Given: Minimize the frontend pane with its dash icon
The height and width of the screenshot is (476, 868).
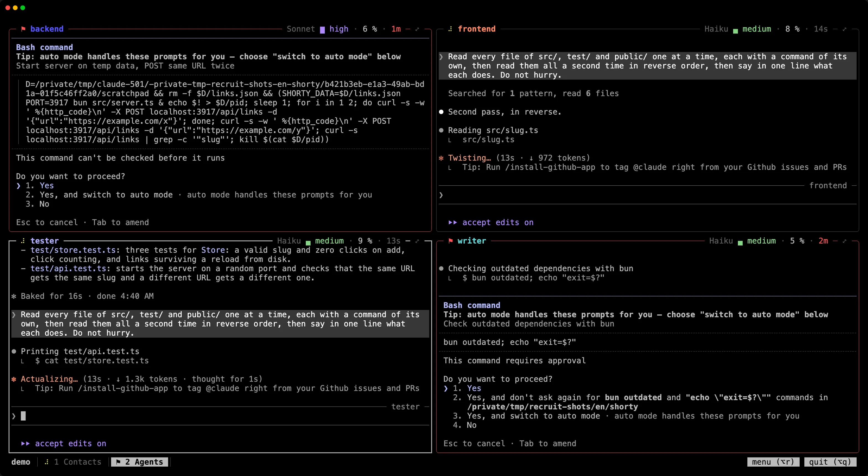Looking at the screenshot, I should click(x=835, y=29).
